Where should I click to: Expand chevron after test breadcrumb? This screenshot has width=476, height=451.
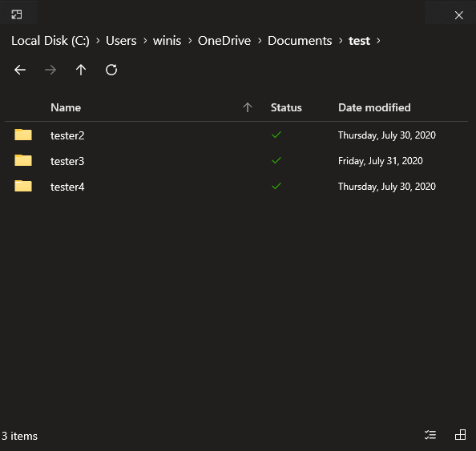[x=378, y=41]
